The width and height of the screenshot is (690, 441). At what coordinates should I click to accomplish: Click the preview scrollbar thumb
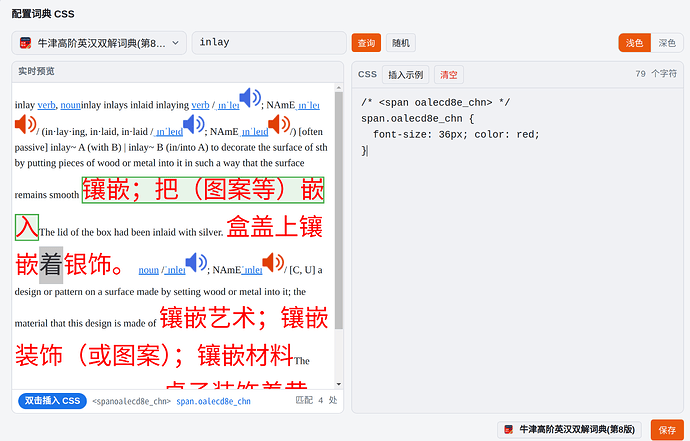338,210
